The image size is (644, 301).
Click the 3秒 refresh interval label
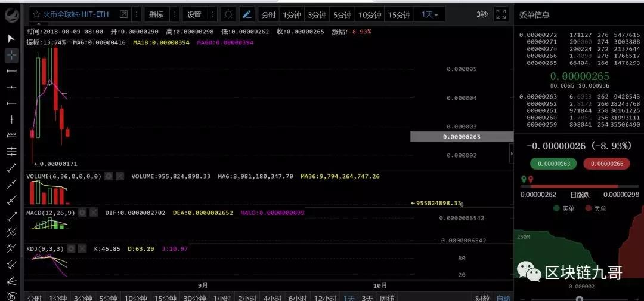click(482, 14)
